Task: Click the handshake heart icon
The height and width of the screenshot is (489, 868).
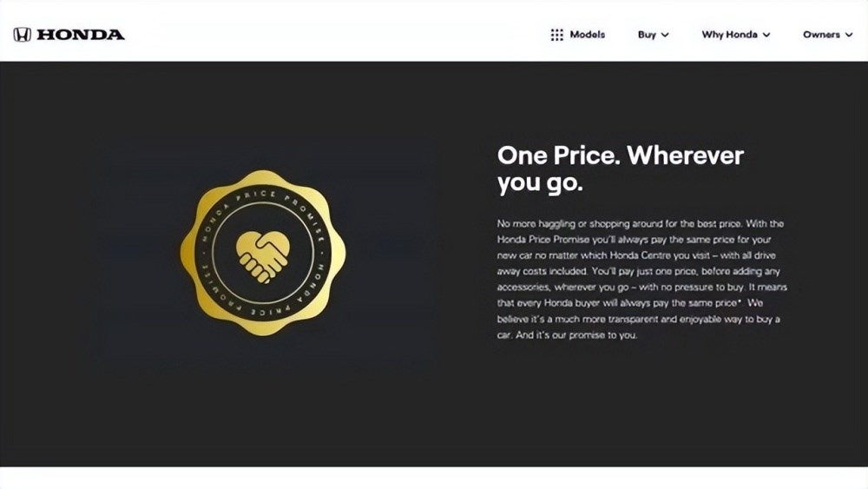Action: [x=263, y=254]
